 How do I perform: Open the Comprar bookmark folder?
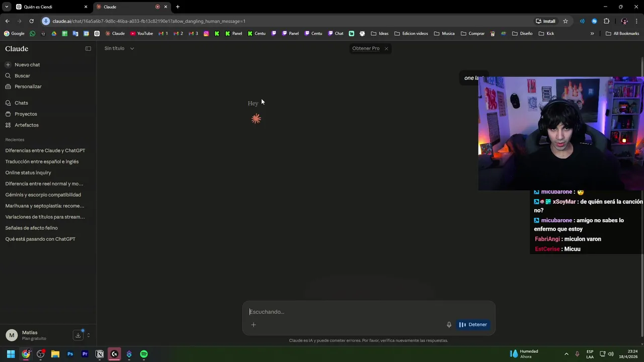point(472,34)
